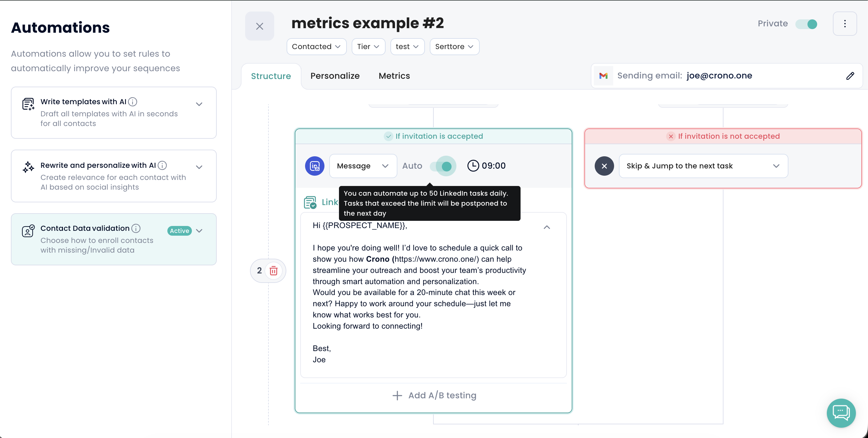The image size is (868, 438).
Task: Click the dark X icon in not accepted branch
Action: (604, 166)
